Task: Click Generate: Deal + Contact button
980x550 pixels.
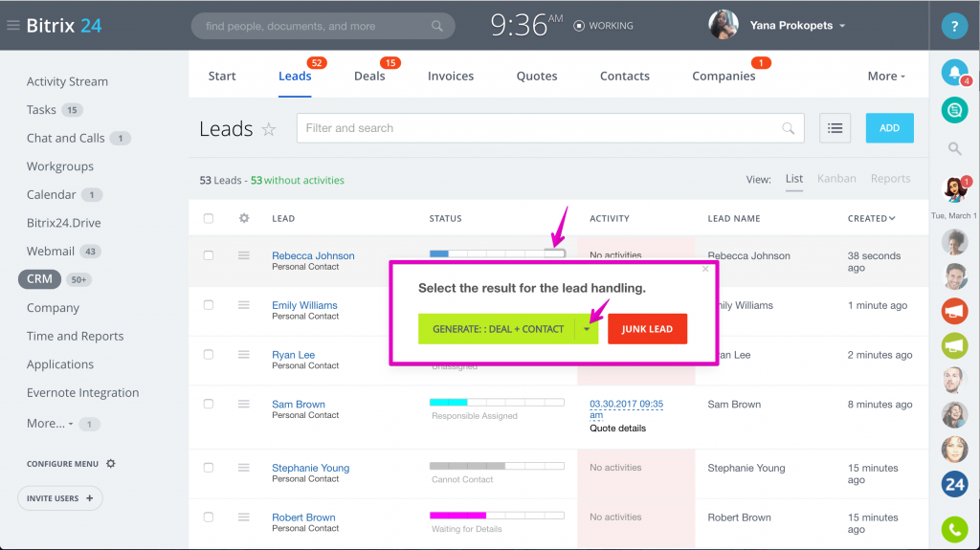Action: 498,329
